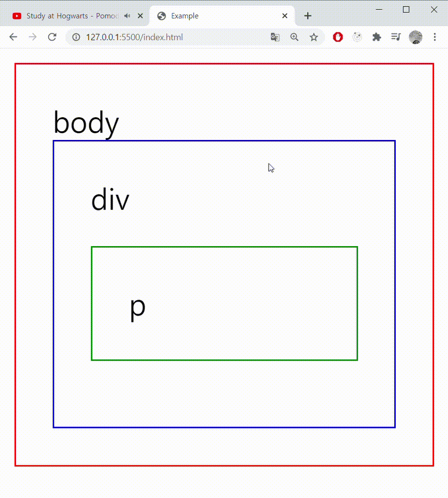The image size is (448, 498).
Task: Click the browser back arrow
Action: [13, 37]
